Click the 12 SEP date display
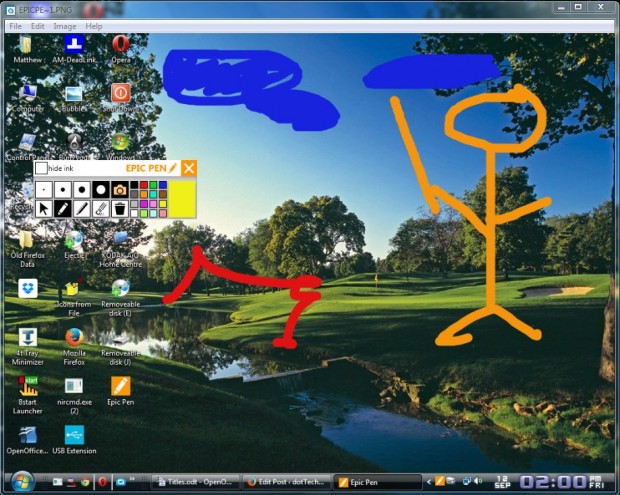 (502, 482)
